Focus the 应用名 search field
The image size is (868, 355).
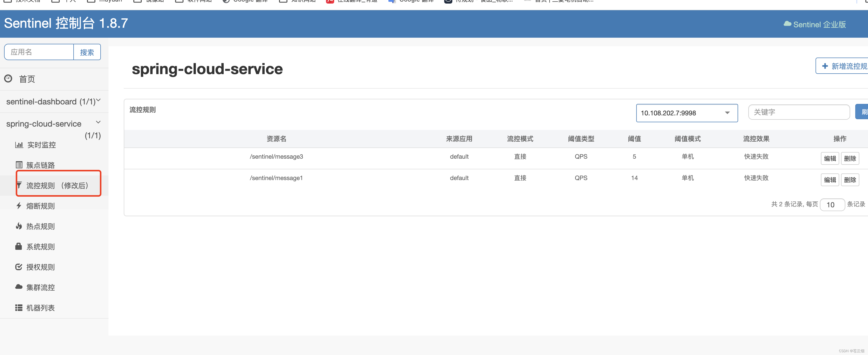39,52
